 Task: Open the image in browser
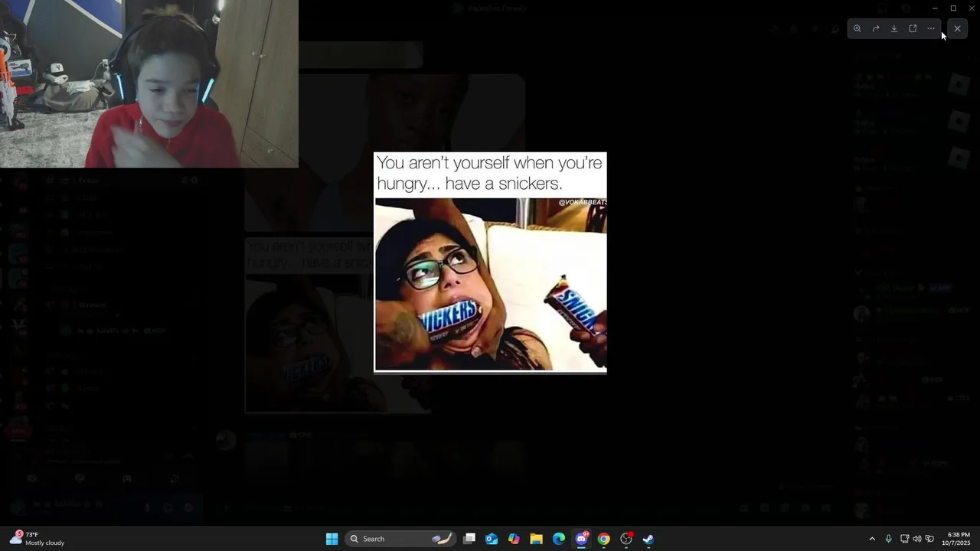pos(913,29)
